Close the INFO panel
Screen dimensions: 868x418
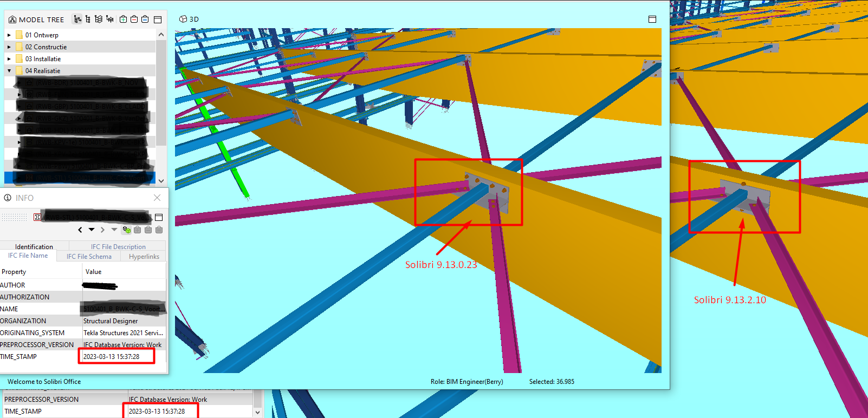click(157, 198)
